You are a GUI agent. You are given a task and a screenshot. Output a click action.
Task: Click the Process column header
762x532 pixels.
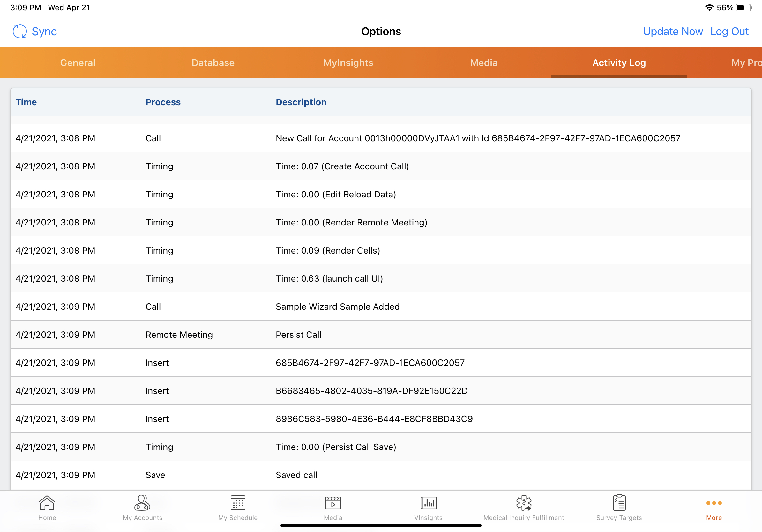tap(163, 102)
